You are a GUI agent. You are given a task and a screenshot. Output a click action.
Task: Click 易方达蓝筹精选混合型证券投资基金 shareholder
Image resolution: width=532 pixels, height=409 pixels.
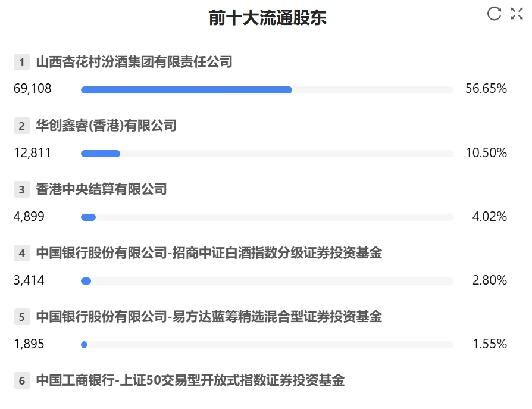[x=209, y=317]
